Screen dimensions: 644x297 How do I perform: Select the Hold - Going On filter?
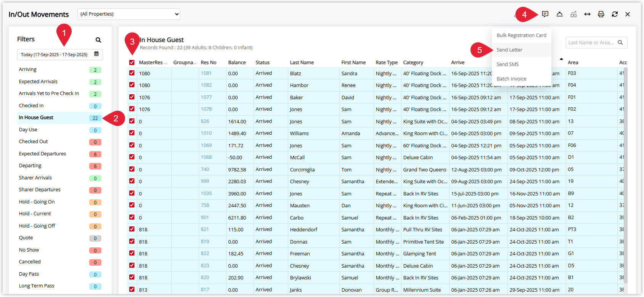click(x=60, y=202)
